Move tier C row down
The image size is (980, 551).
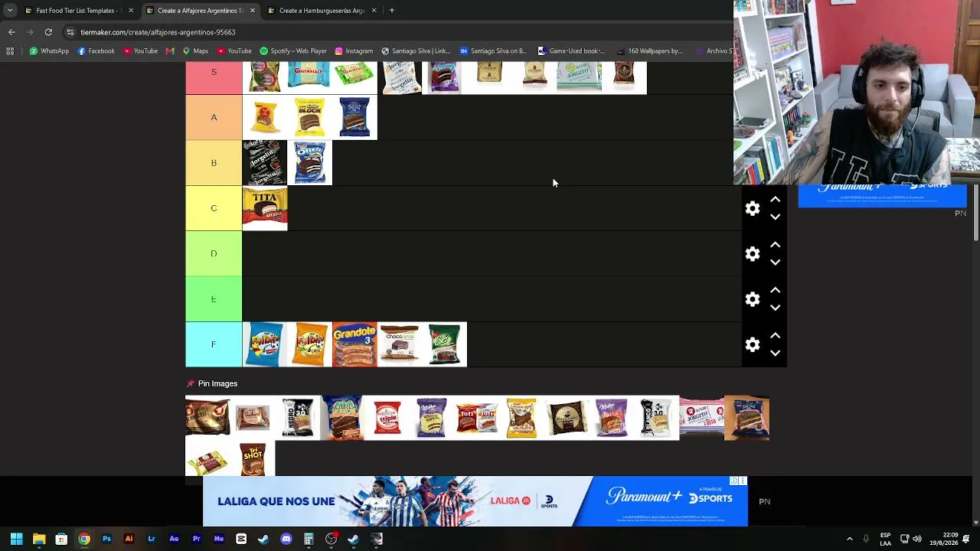tap(775, 217)
